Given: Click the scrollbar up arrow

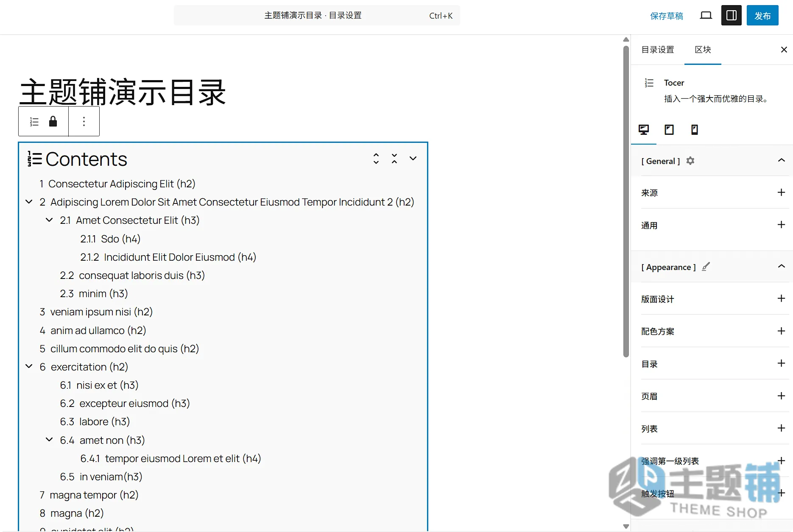Looking at the screenshot, I should point(626,39).
